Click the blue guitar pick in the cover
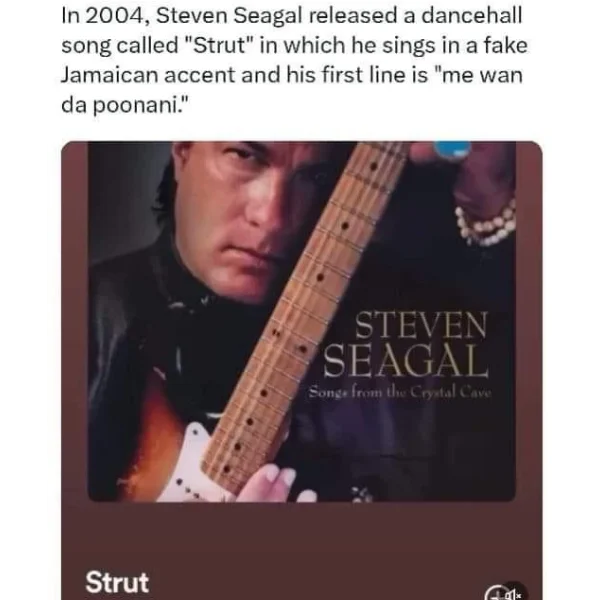The width and height of the screenshot is (600, 600). (x=452, y=149)
